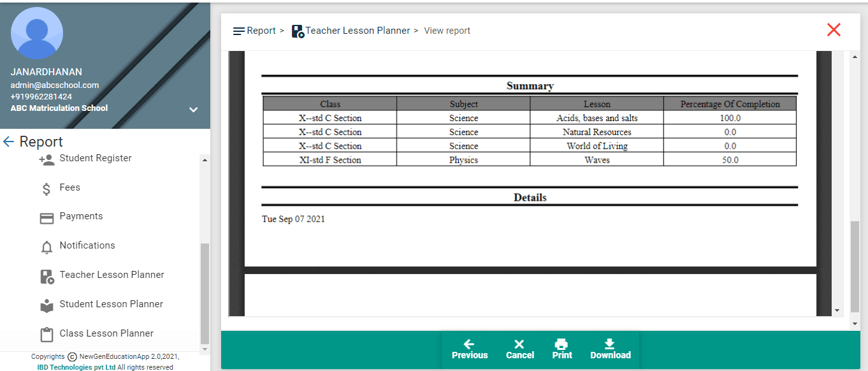
Task: Click the JANARDHANAN user name
Action: coord(47,72)
